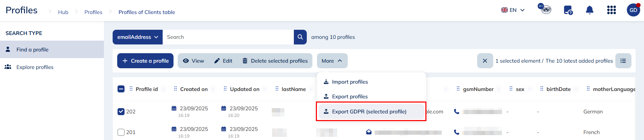Click the View button
The width and height of the screenshot is (644, 140).
coord(193,61)
